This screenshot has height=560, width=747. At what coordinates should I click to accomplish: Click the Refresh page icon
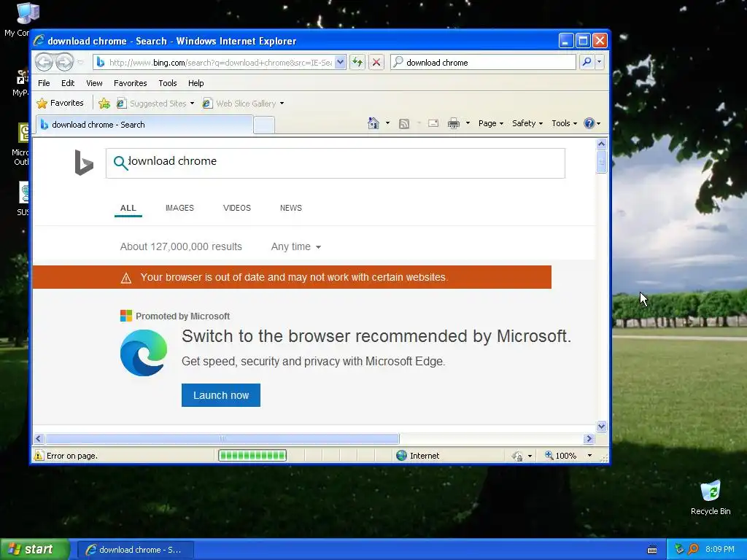pyautogui.click(x=357, y=63)
